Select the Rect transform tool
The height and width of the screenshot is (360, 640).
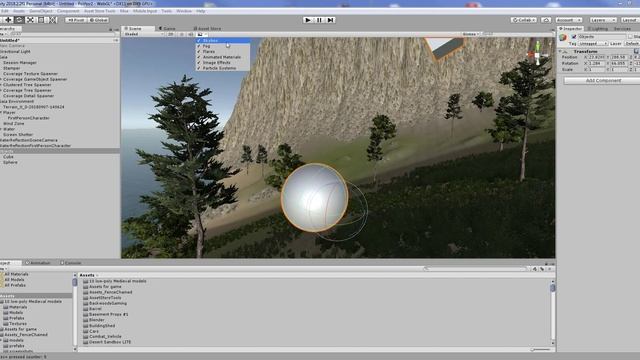click(x=41, y=20)
